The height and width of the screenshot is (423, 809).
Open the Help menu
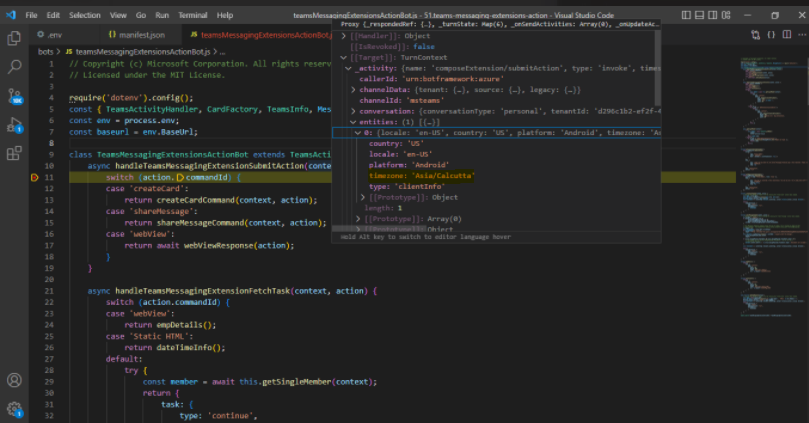tap(224, 15)
